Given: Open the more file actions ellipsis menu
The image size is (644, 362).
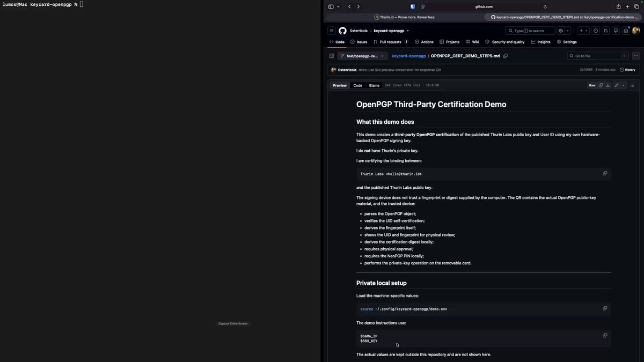Looking at the screenshot, I should (x=636, y=56).
